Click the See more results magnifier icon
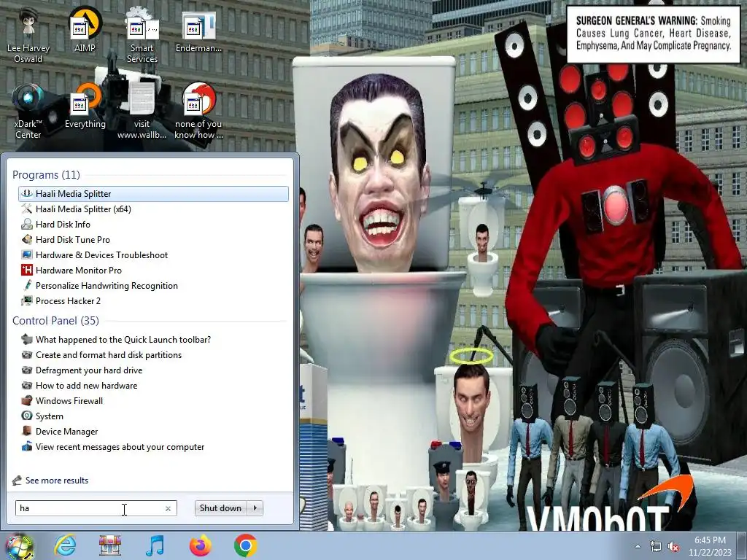The image size is (747, 560). [x=18, y=481]
